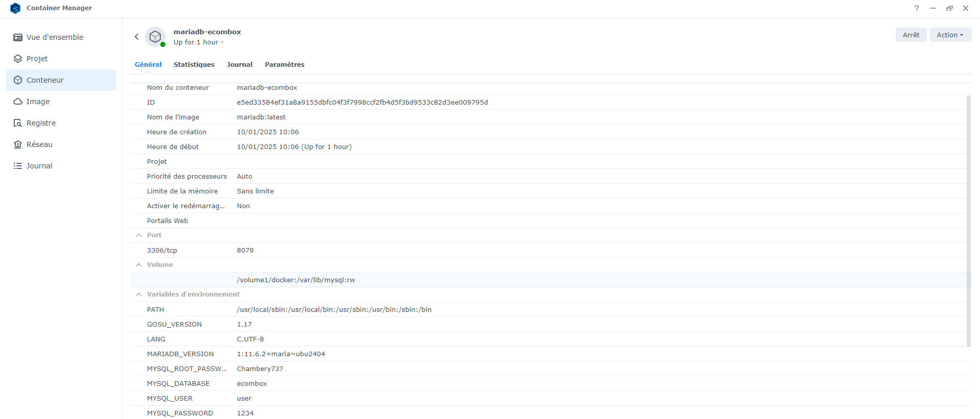Click the mariadb:latest image name value
This screenshot has width=980, height=419.
261,117
